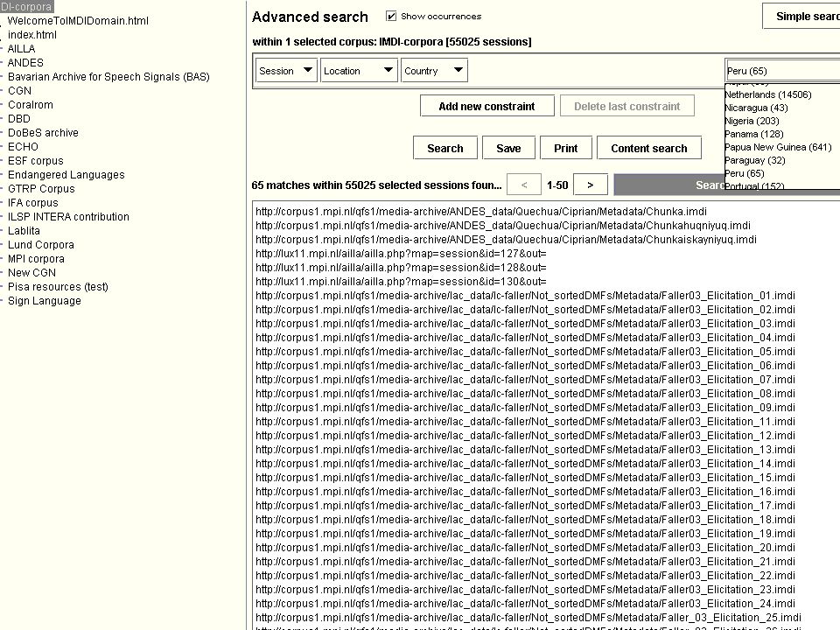Select Nicaragua (43) from the list
Screen dimensions: 840x630
click(x=756, y=108)
